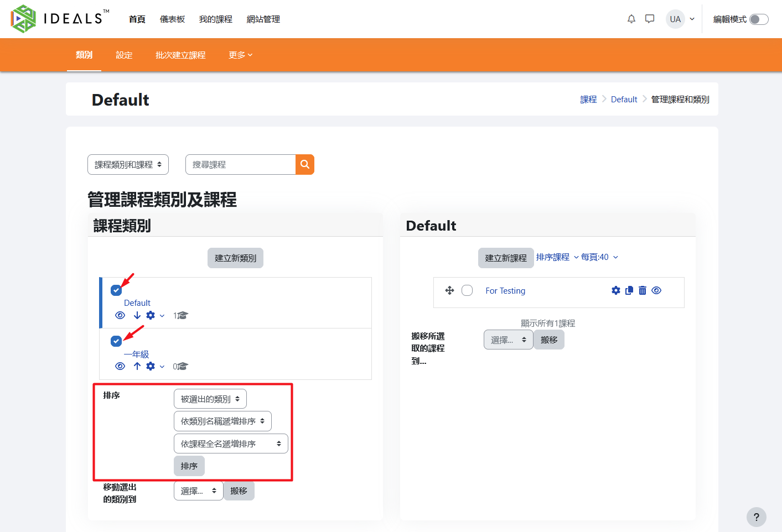Click the 建立新類別 button
The width and height of the screenshot is (782, 532).
click(x=235, y=258)
